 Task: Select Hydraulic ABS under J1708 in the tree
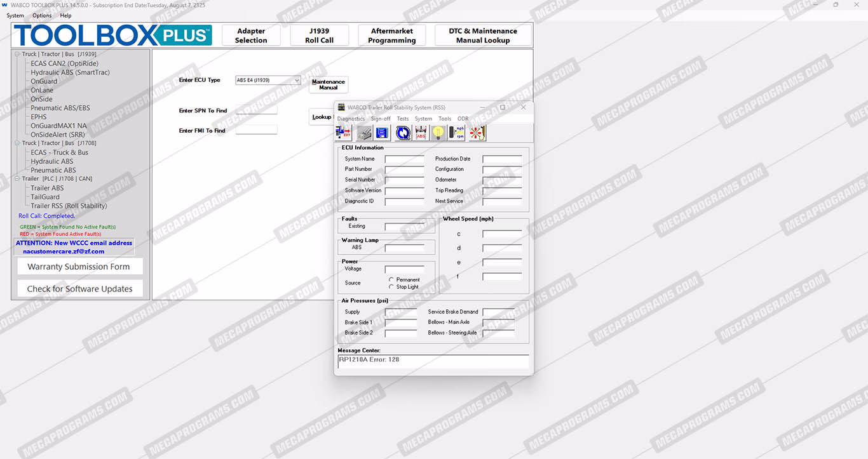pos(52,161)
